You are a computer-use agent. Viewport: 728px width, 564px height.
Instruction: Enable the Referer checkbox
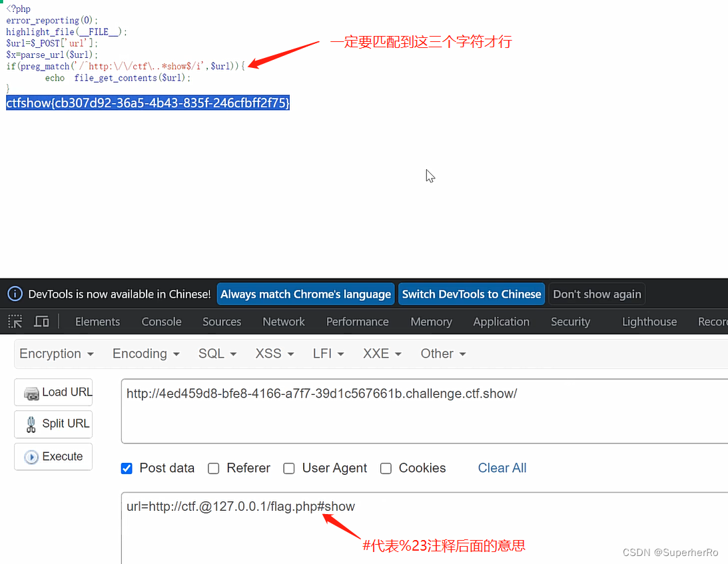pyautogui.click(x=214, y=468)
